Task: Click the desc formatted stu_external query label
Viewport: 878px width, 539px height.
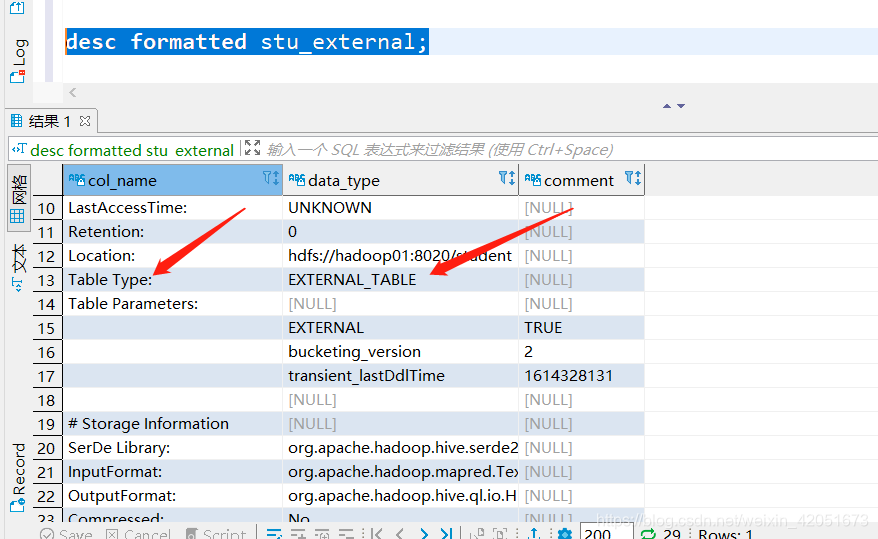Action: click(132, 150)
